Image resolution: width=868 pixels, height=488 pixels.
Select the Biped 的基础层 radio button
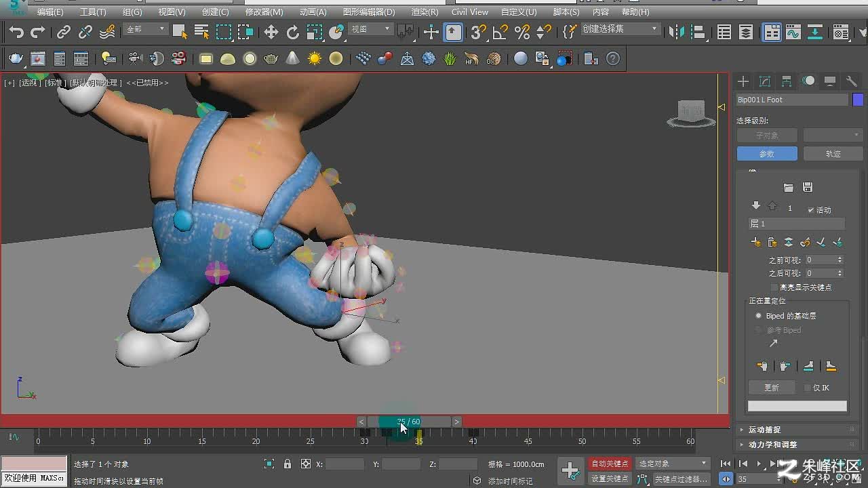click(759, 316)
